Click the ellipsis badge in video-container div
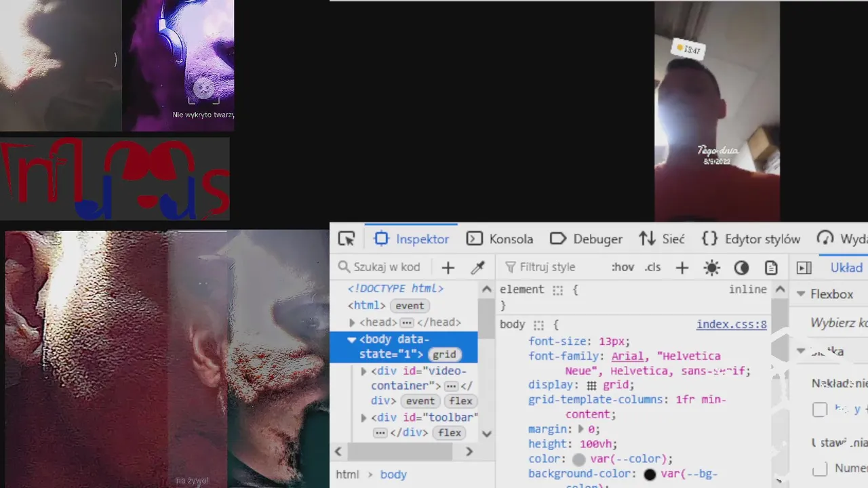The width and height of the screenshot is (868, 488). click(451, 386)
